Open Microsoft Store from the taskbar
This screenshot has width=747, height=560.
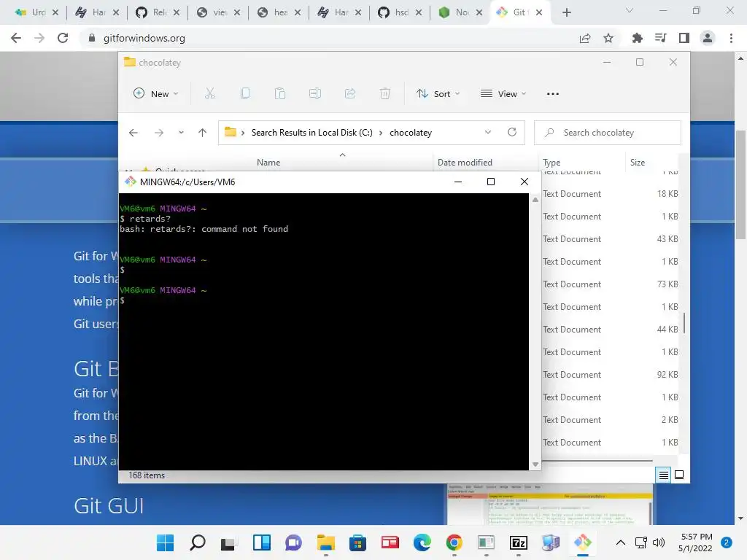[357, 542]
